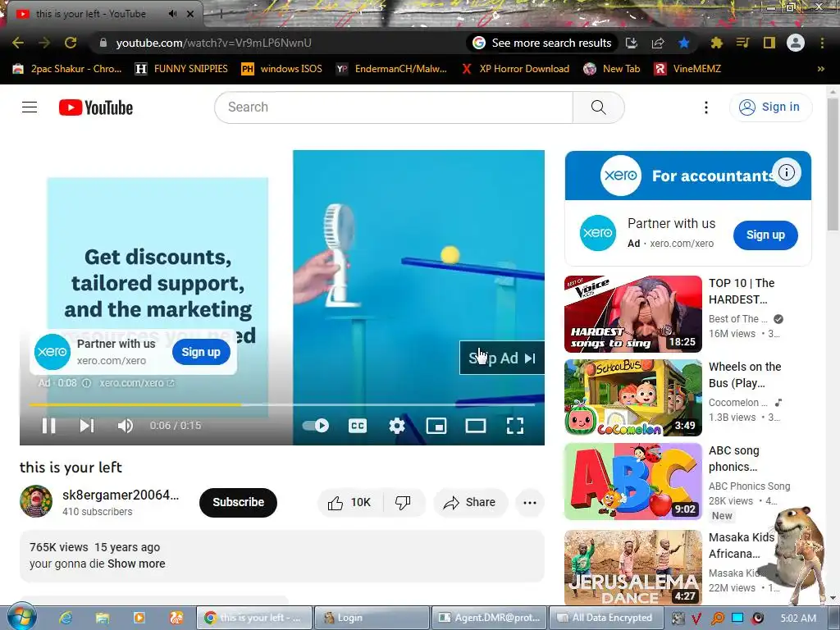The width and height of the screenshot is (840, 630).
Task: Click the ad info circle next to Ad 0:08
Action: tap(86, 383)
